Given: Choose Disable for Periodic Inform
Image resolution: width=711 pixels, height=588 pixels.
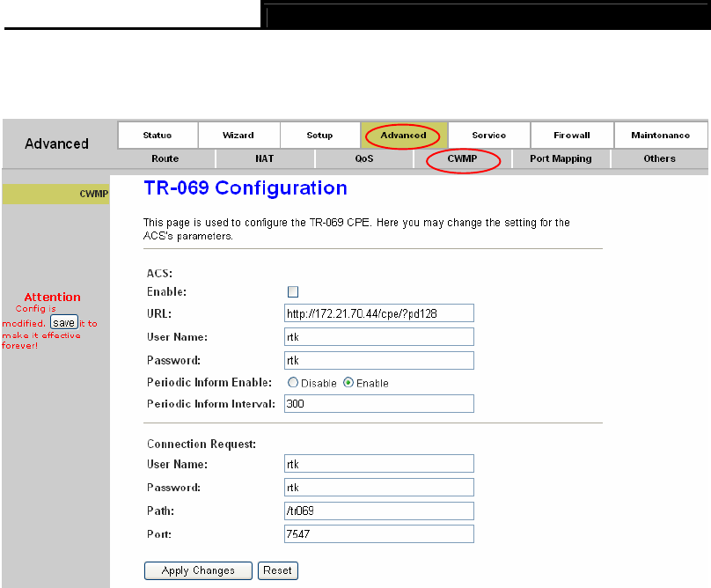Looking at the screenshot, I should point(293,383).
